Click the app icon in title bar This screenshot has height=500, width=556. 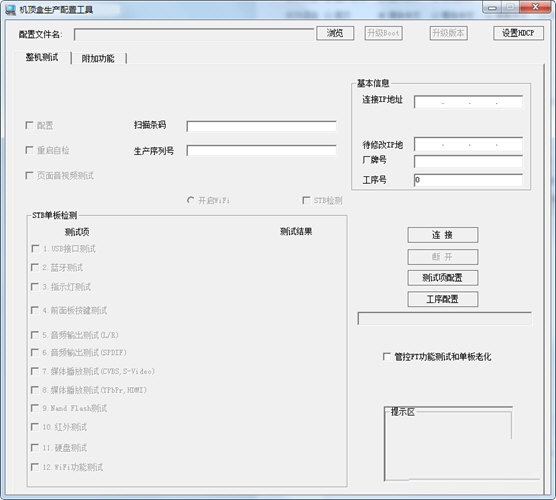click(x=10, y=10)
